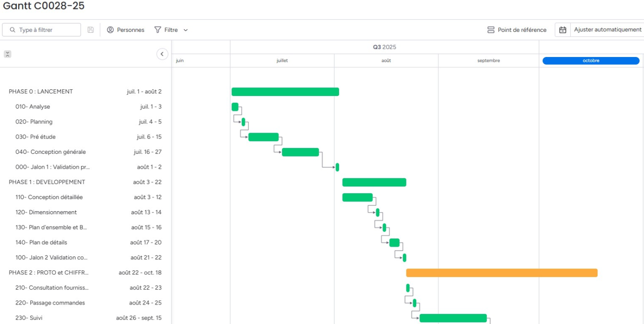The image size is (644, 324).
Task: Click the Q3 2025 quarter header
Action: pos(384,47)
